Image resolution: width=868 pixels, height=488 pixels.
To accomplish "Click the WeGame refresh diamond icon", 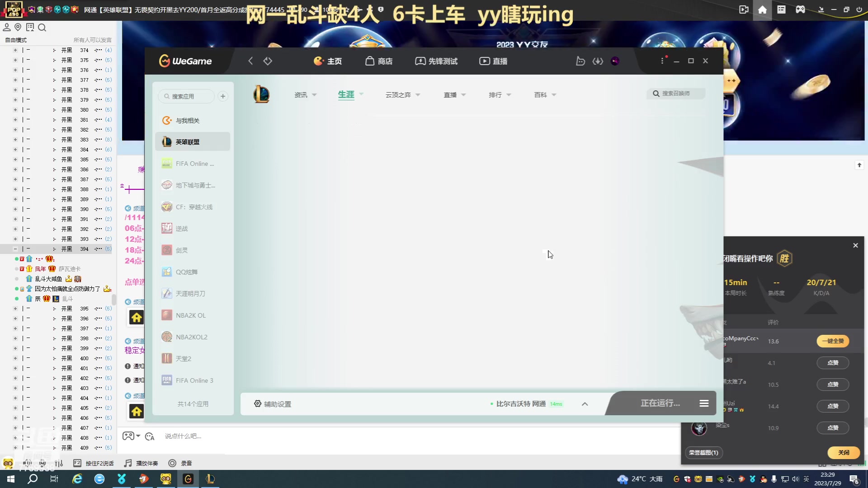I will (268, 61).
